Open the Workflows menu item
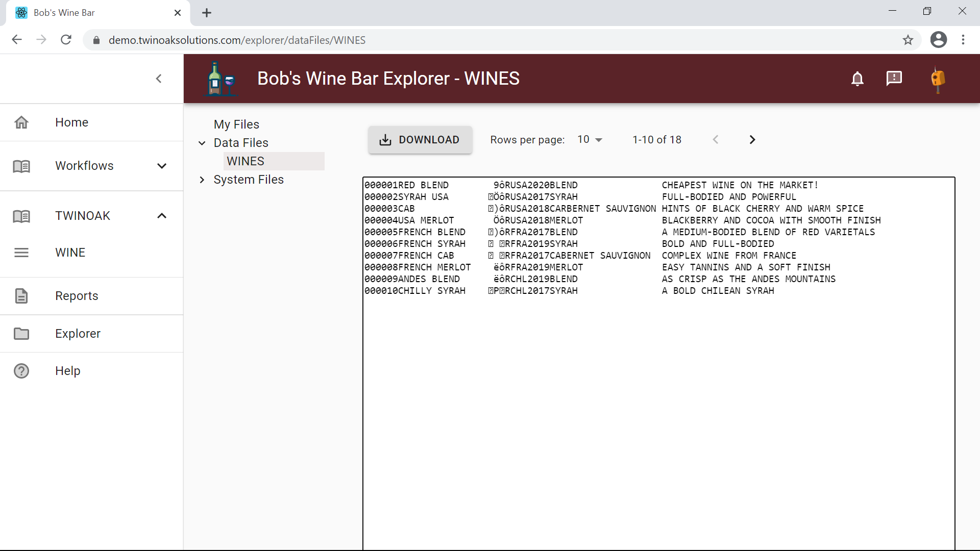Image resolution: width=980 pixels, height=551 pixels. (x=92, y=166)
